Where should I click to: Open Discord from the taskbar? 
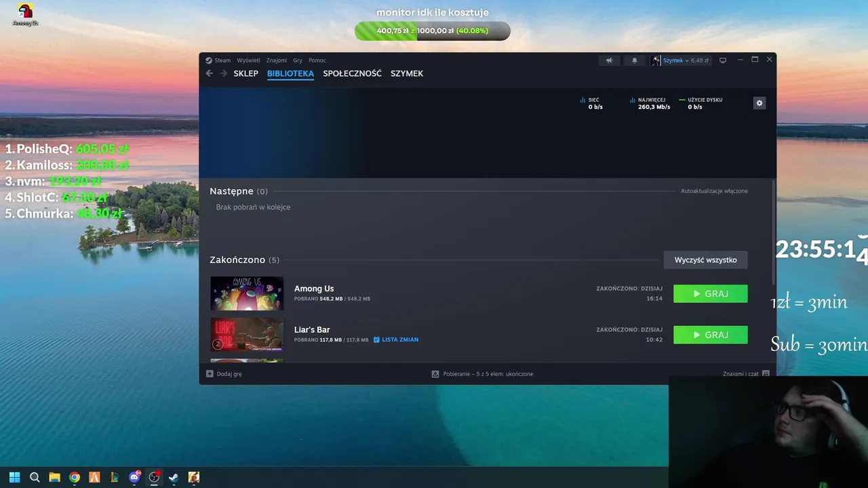click(x=134, y=477)
